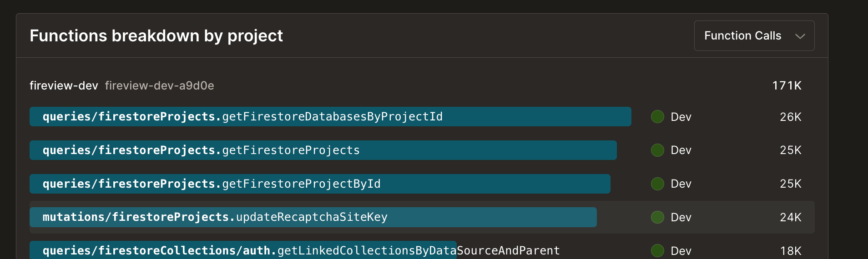This screenshot has width=868, height=259.
Task: Click the fireview-dev project name
Action: tap(64, 85)
